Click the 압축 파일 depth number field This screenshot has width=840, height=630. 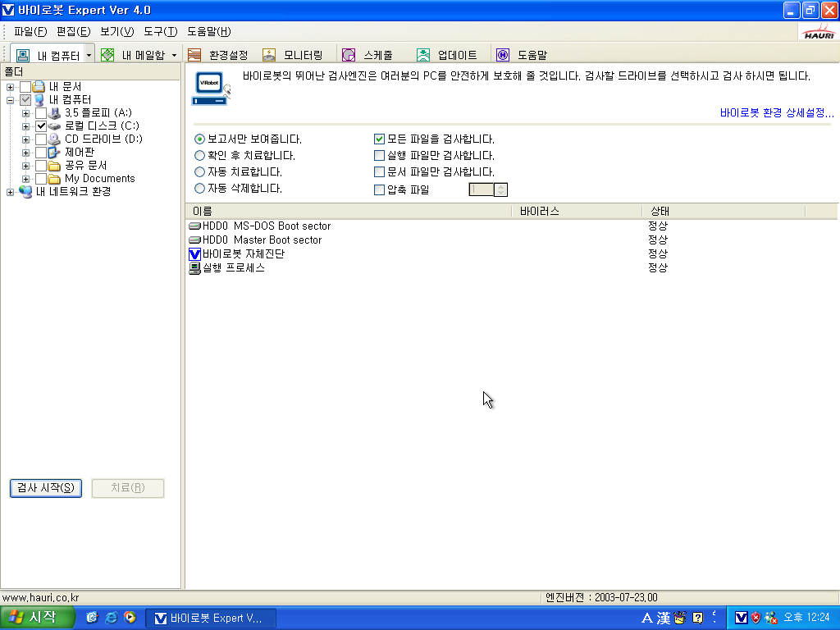(x=482, y=189)
